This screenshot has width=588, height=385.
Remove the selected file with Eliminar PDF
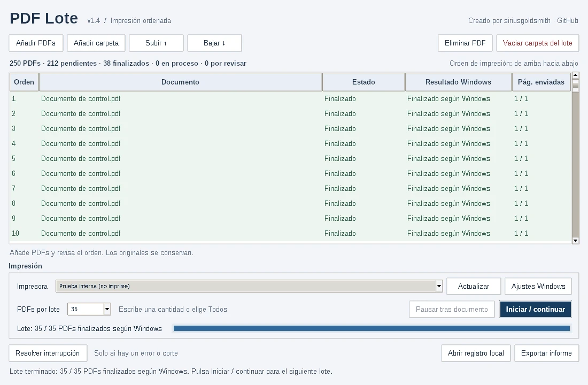coord(465,43)
